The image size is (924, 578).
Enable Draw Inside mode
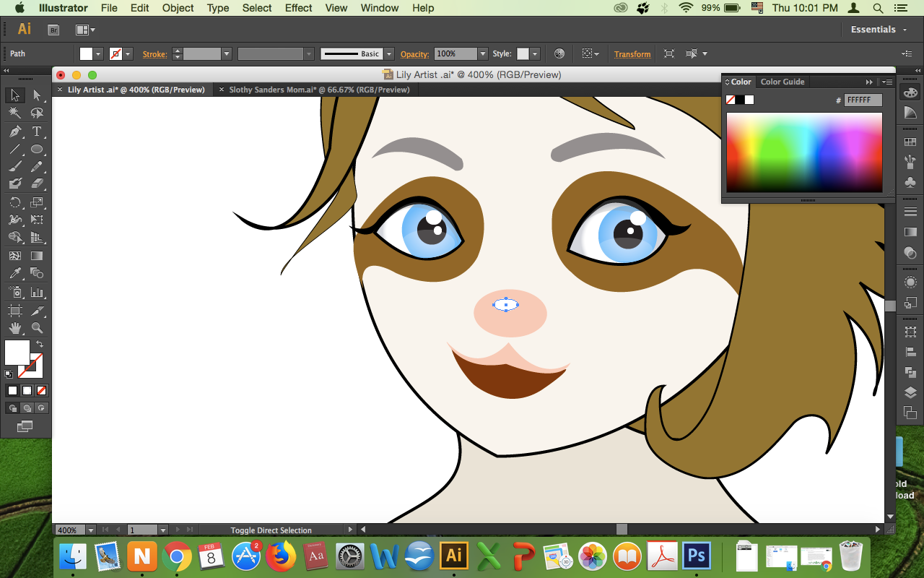pos(41,408)
